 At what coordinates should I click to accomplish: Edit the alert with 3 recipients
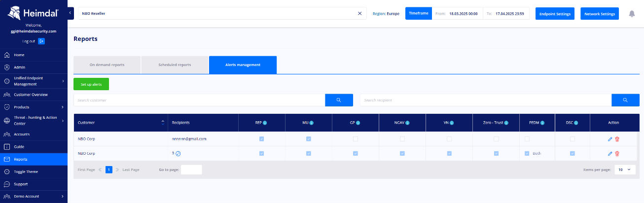point(610,154)
